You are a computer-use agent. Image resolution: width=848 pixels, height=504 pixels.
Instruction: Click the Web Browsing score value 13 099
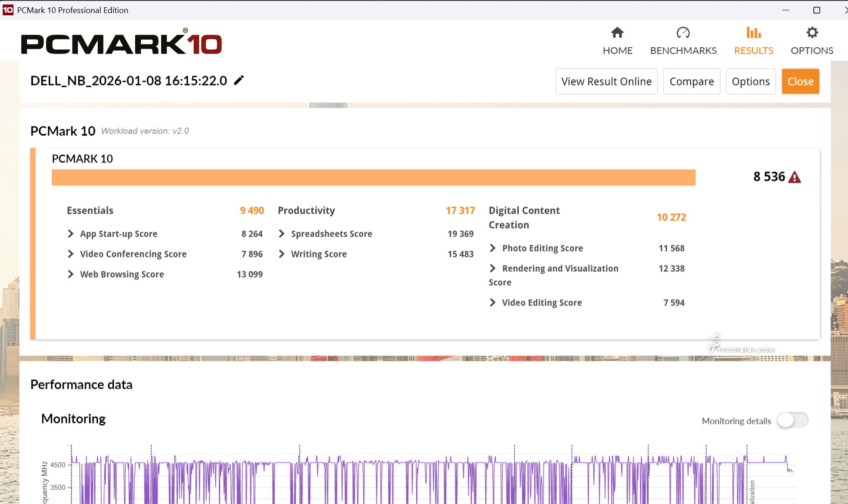coord(249,274)
